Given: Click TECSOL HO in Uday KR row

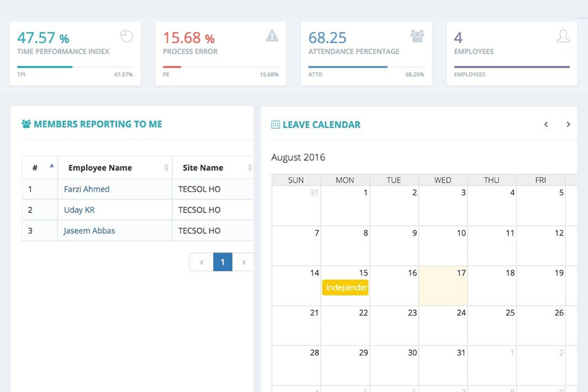Looking at the screenshot, I should 199,210.
